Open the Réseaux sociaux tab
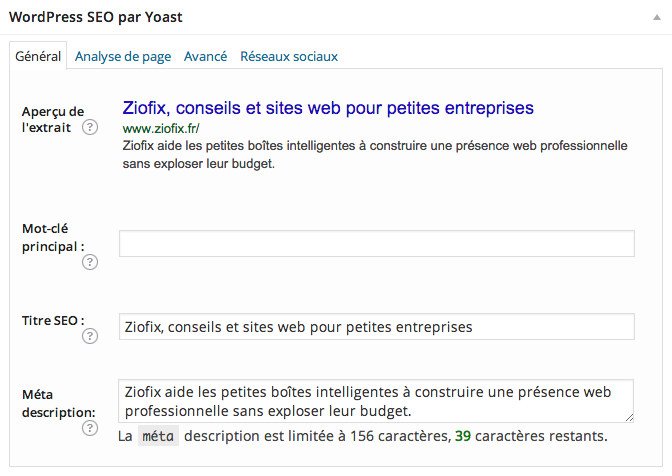Screen dimensions: 672x476 click(x=289, y=56)
